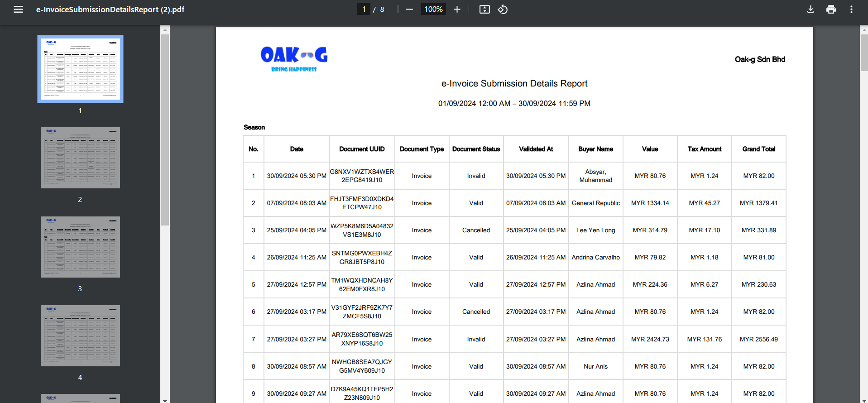
Task: Select page 1 thumbnail
Action: pos(80,69)
